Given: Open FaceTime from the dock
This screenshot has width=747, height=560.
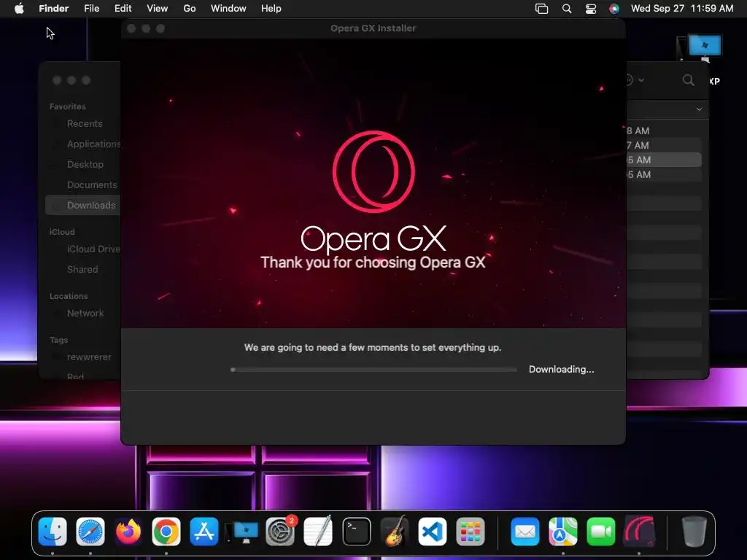Looking at the screenshot, I should 601,531.
